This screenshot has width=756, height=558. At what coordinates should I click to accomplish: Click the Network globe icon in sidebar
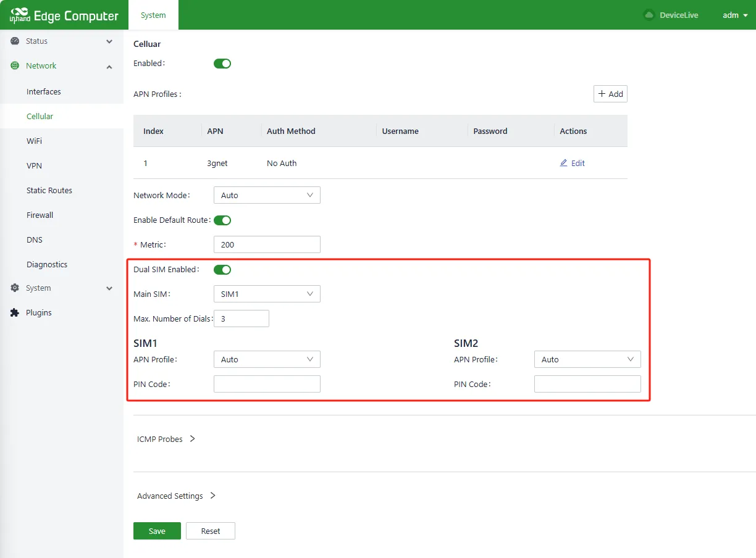point(15,66)
